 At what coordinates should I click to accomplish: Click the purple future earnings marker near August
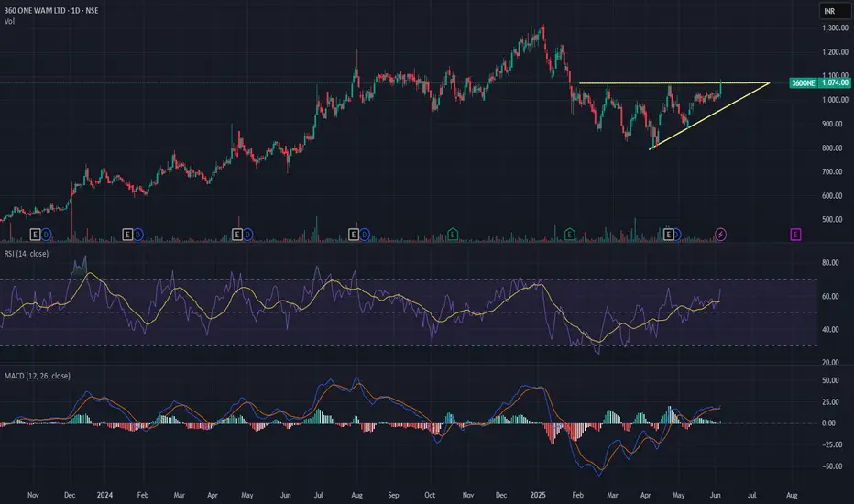click(795, 235)
